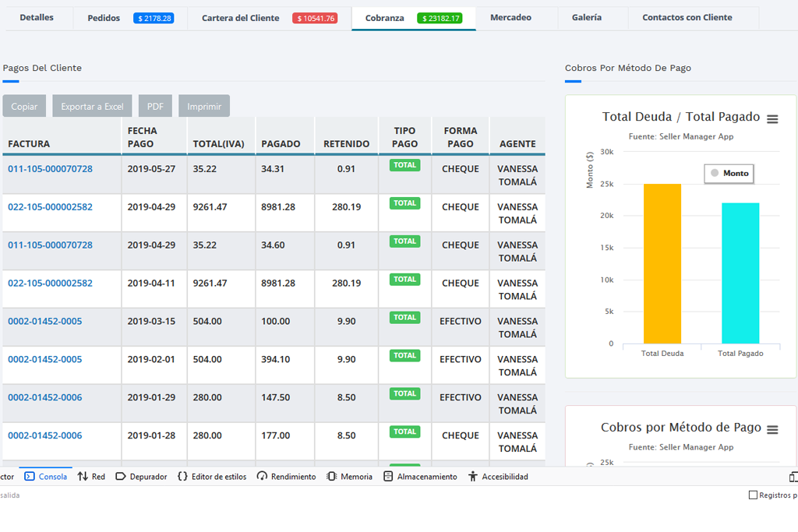Viewport: 798px width, 532px height.
Task: Export the payments table to Excel
Action: 92,106
